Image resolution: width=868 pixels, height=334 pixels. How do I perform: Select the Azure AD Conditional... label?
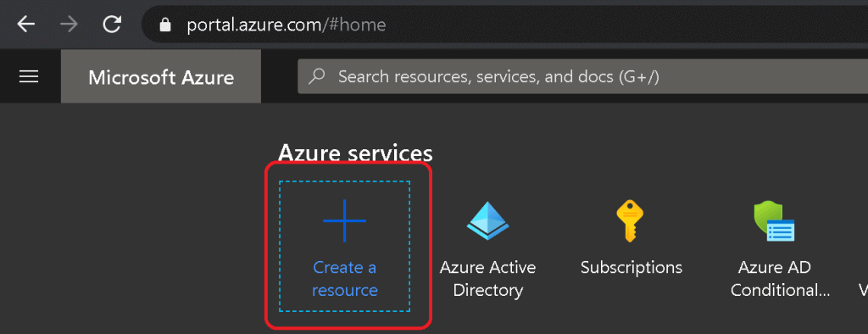pyautogui.click(x=781, y=279)
